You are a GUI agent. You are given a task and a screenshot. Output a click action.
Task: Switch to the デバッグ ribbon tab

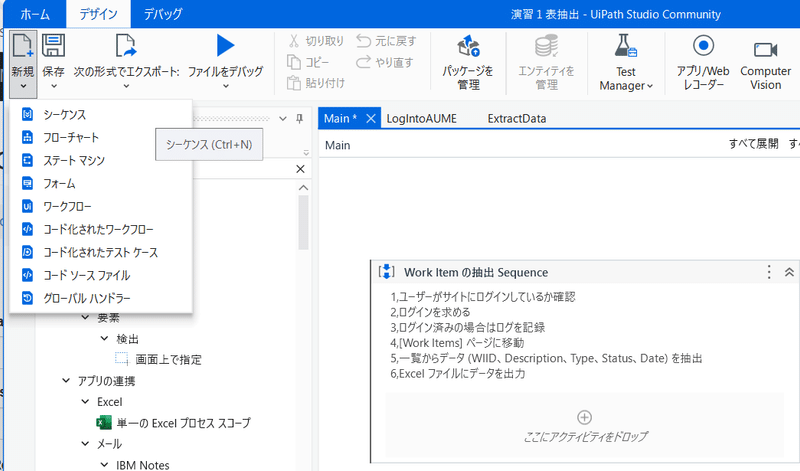(163, 14)
